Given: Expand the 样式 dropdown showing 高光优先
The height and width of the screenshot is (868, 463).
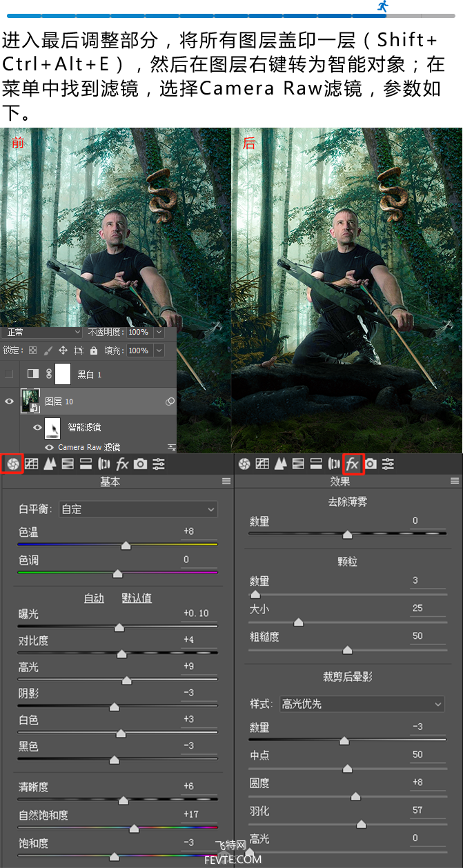Looking at the screenshot, I should coord(362,704).
